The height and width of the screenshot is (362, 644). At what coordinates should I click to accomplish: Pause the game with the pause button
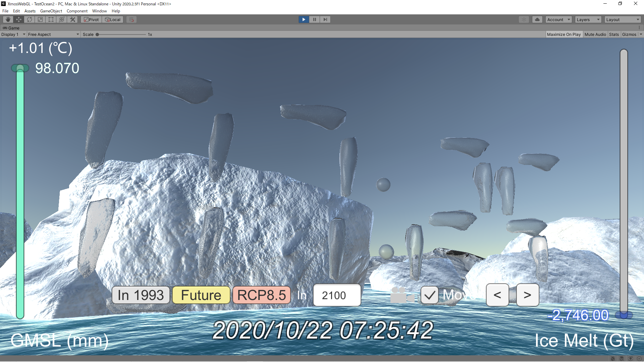click(x=314, y=19)
